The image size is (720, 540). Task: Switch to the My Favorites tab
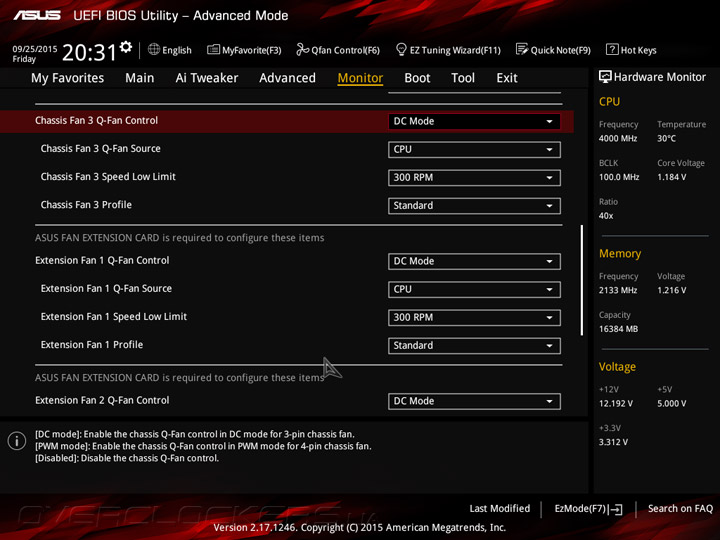coord(68,78)
